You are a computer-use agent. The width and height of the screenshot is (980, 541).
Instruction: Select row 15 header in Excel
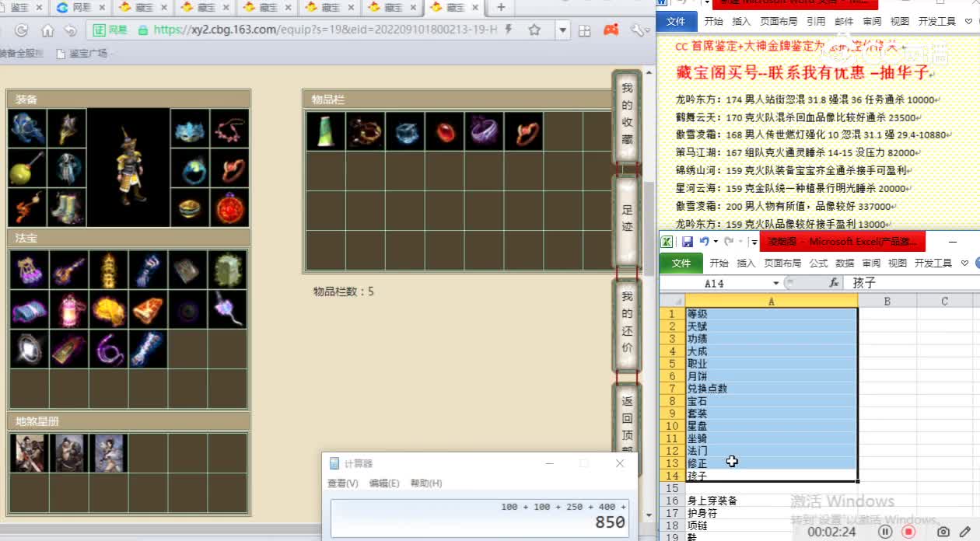tap(672, 488)
